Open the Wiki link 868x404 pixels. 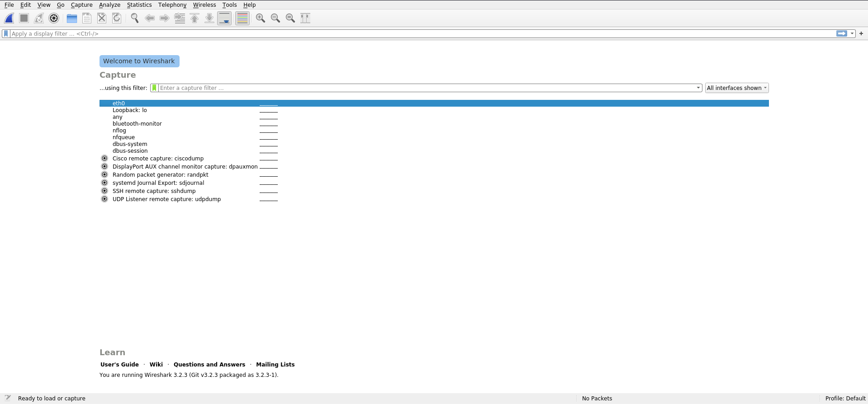[x=156, y=365]
